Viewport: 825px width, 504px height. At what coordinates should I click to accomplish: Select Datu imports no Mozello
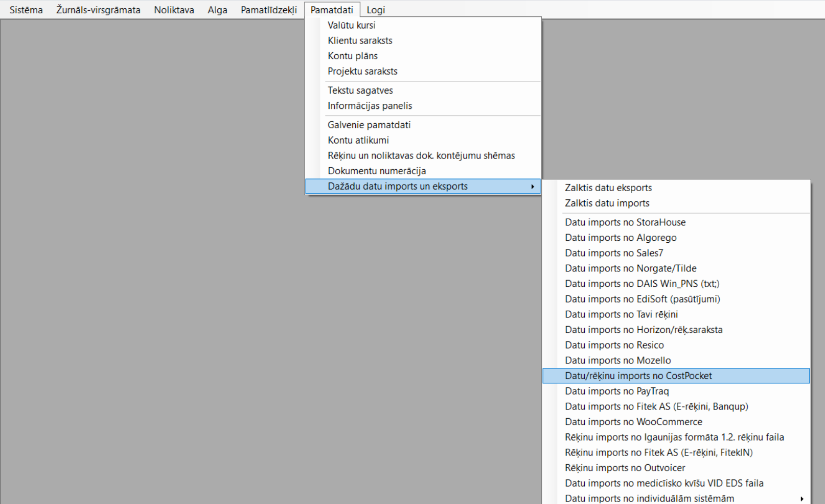(x=676, y=360)
